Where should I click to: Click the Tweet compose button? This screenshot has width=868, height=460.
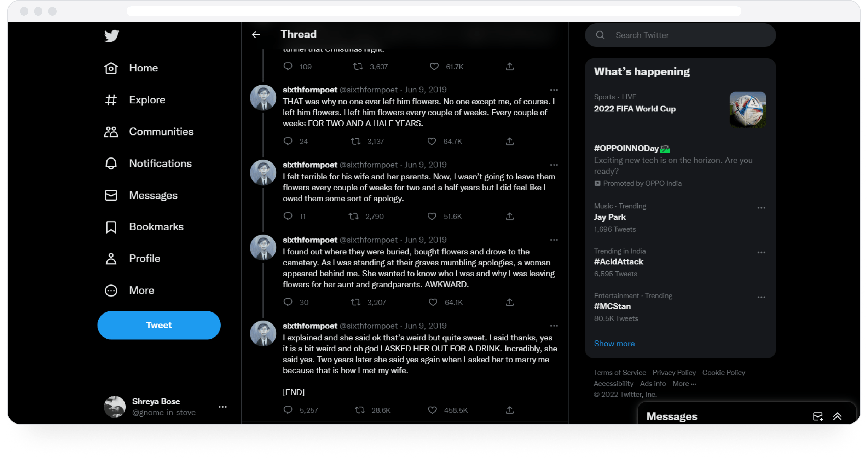(159, 325)
